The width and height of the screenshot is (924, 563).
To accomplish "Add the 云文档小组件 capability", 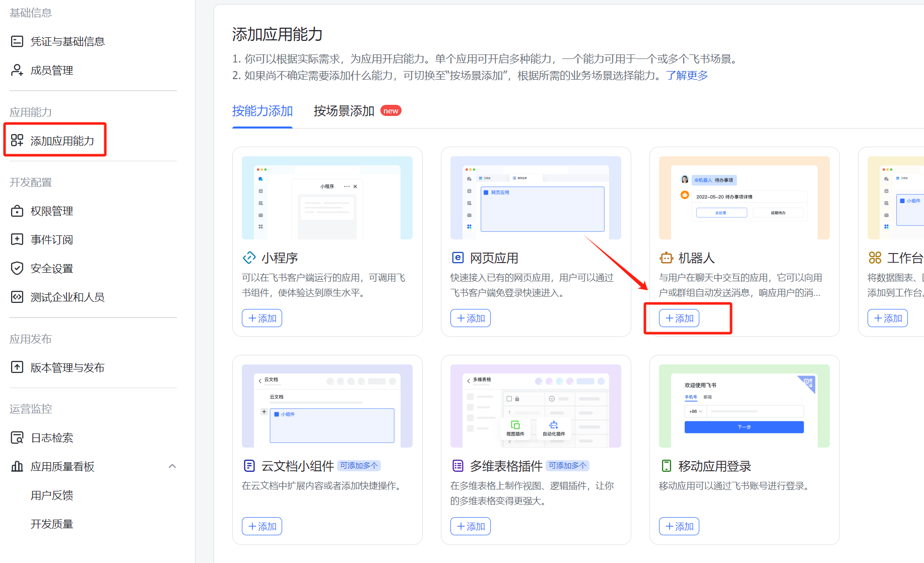I will pyautogui.click(x=262, y=526).
